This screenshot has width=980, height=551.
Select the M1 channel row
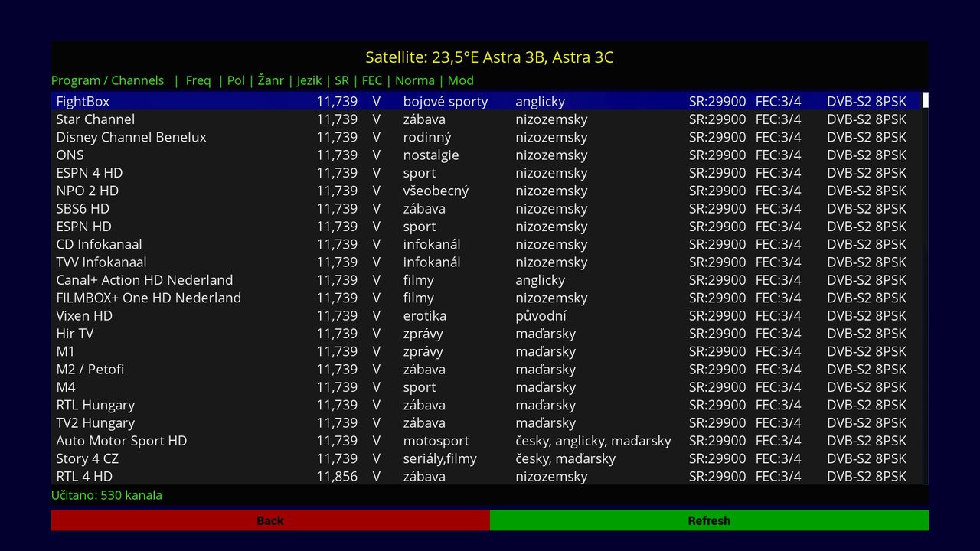pos(486,351)
